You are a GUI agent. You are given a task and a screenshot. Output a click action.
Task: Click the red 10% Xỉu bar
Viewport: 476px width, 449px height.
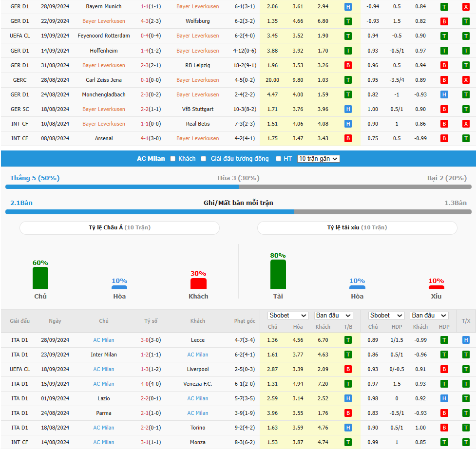(436, 287)
